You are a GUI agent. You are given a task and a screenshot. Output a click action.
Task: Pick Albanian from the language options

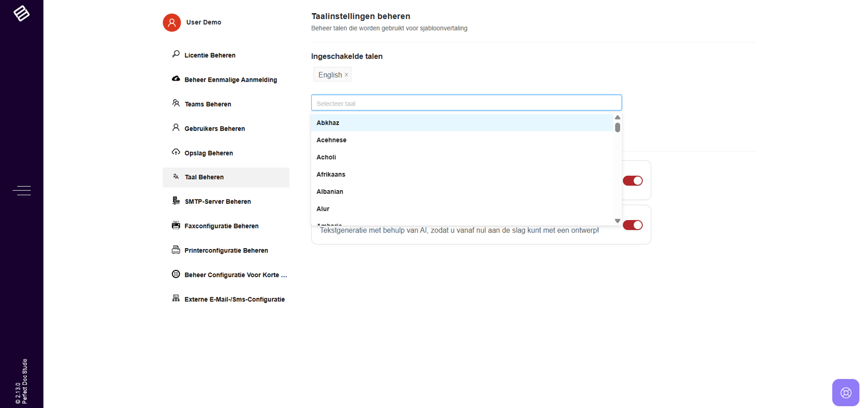click(x=329, y=192)
